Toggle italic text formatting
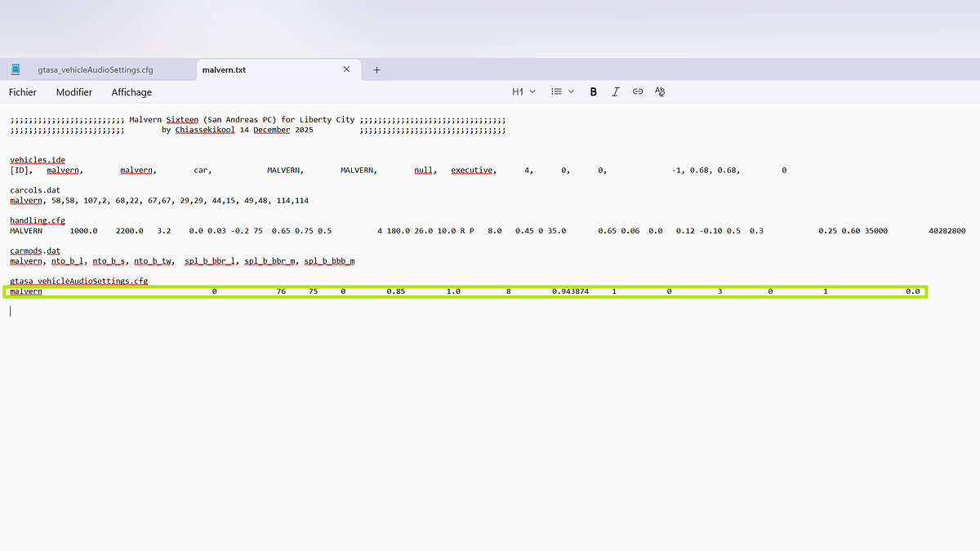The image size is (980, 551). pos(616,92)
